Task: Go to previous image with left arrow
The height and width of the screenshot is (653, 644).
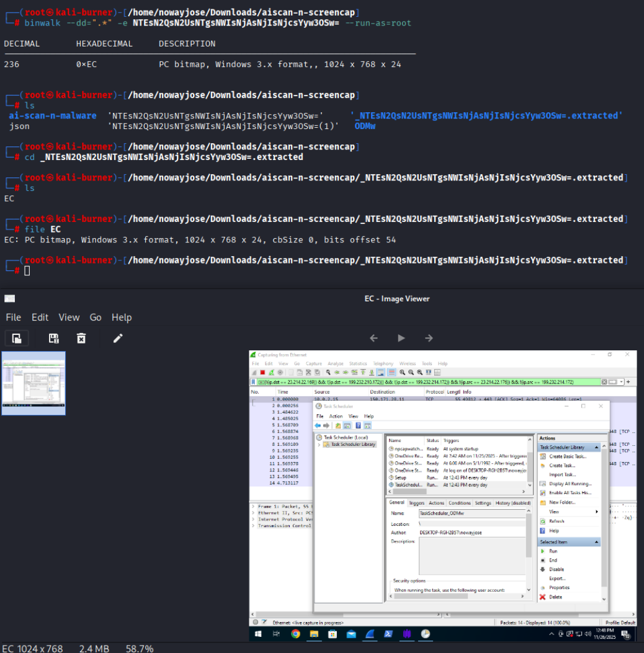Action: point(373,338)
